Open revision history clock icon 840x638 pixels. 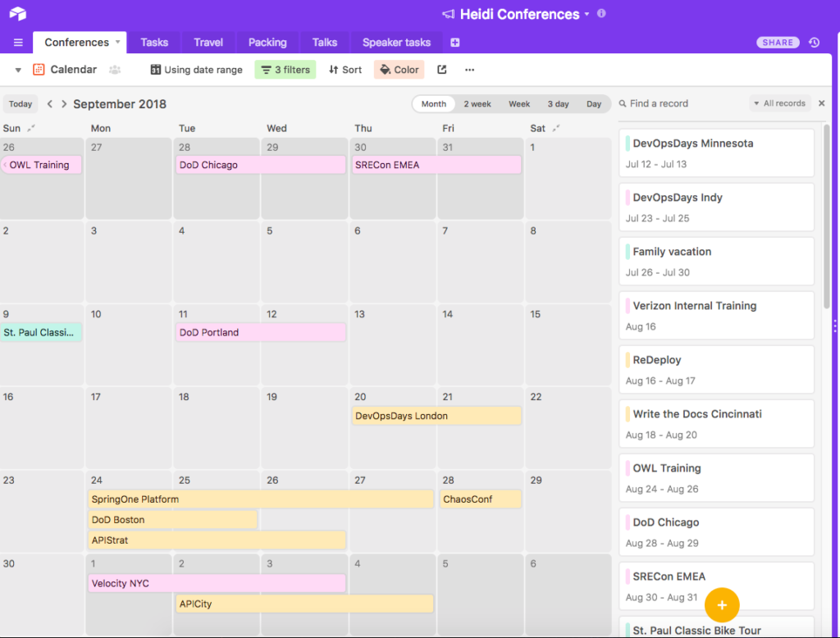point(815,43)
